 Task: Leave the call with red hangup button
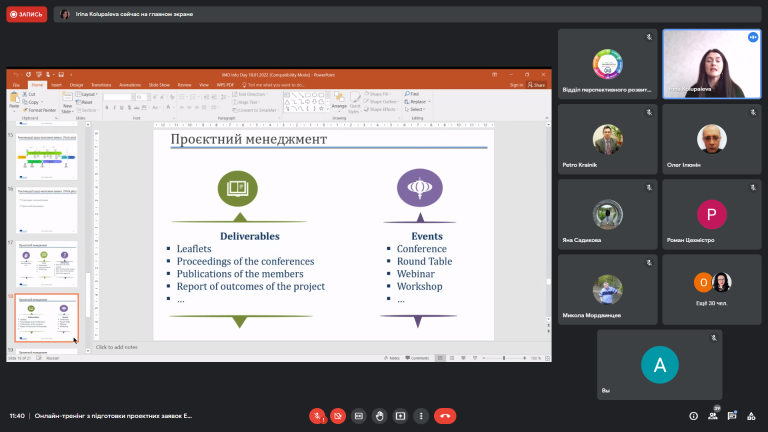click(x=445, y=416)
